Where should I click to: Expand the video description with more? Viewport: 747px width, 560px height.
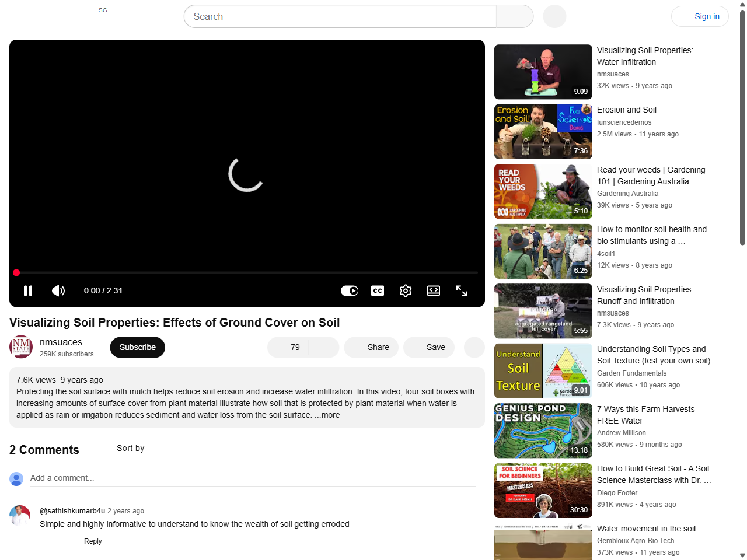[x=329, y=415]
